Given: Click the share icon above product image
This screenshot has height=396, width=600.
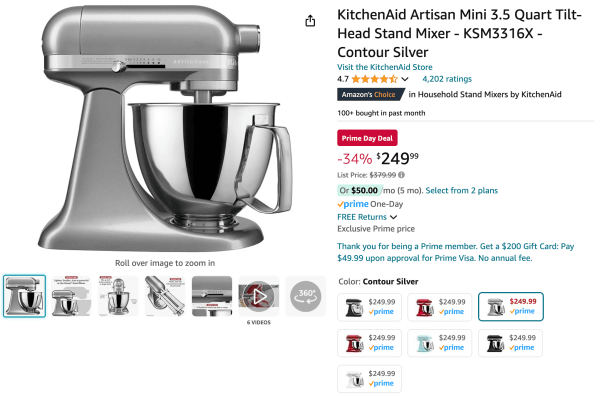Looking at the screenshot, I should tap(310, 21).
